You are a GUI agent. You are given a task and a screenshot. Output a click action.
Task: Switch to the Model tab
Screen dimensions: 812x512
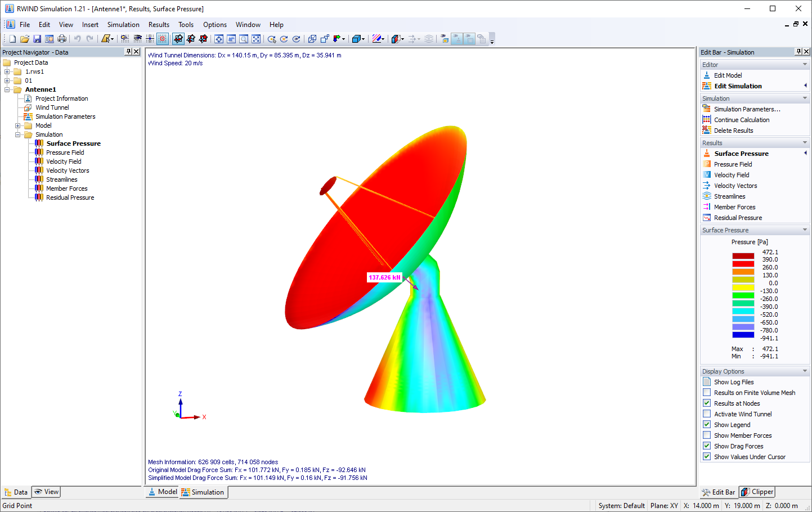pyautogui.click(x=162, y=491)
